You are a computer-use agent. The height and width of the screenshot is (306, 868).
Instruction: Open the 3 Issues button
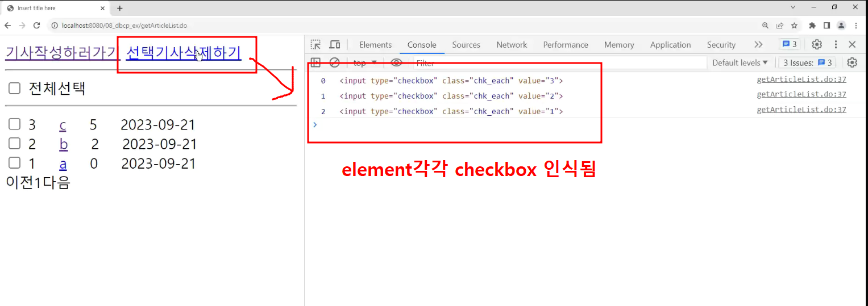click(807, 62)
